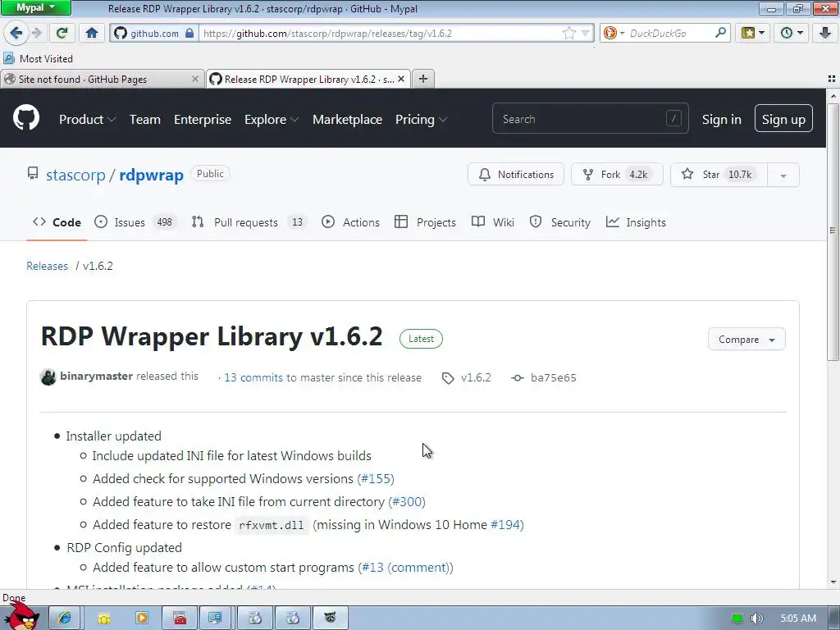The image size is (840, 630).
Task: Open the Compare dropdown
Action: (x=746, y=339)
